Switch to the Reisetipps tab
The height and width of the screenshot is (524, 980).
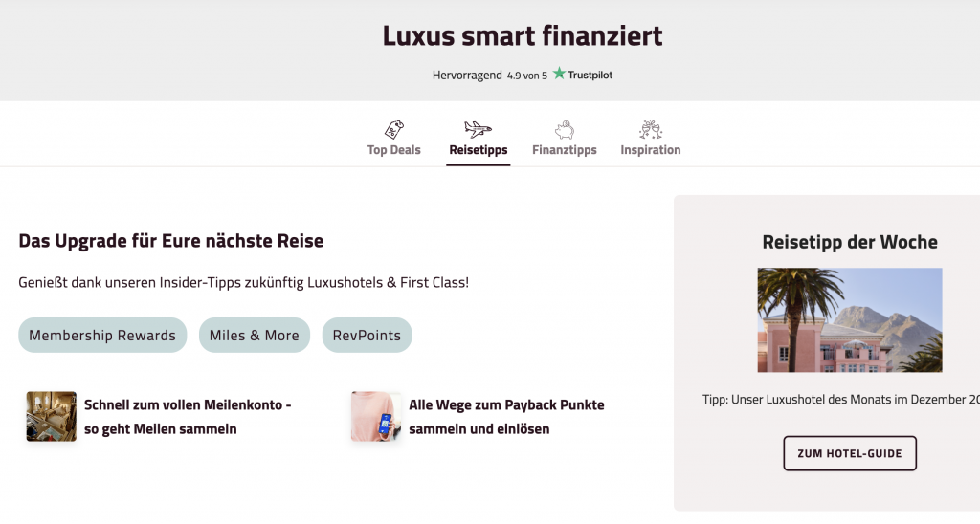[479, 150]
